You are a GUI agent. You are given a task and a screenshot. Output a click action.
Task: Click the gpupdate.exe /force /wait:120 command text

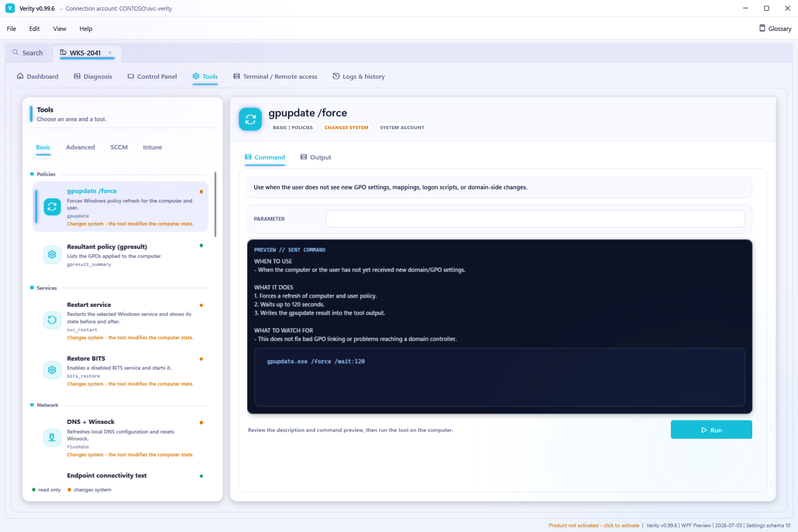point(316,362)
